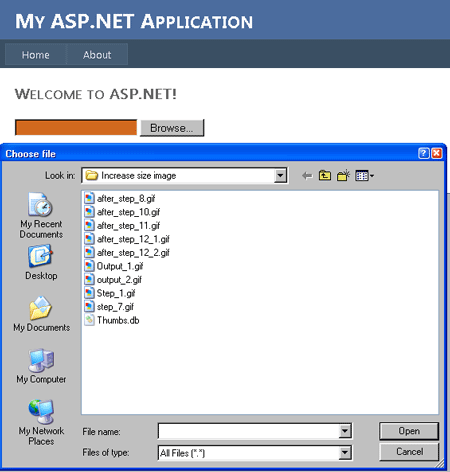Select file name Thumbs.db
The image size is (450, 472).
(x=118, y=320)
